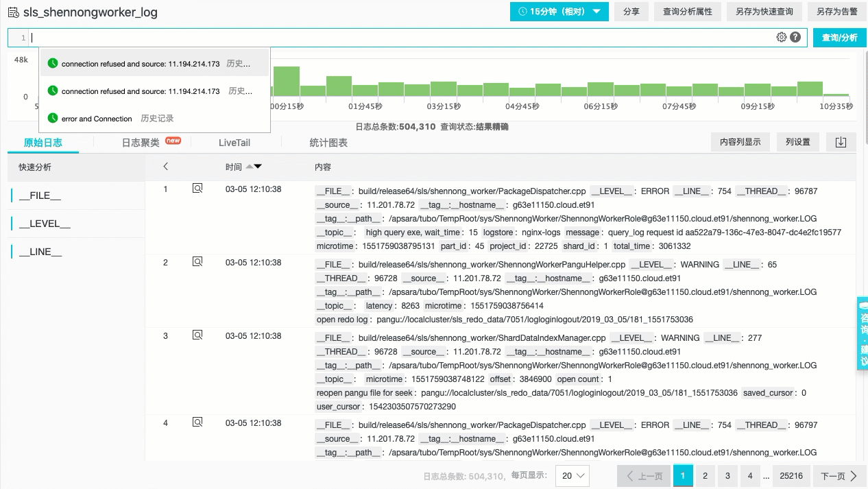Viewport: 868px width, 489px height.
Task: Click the help question mark icon
Action: pos(795,38)
